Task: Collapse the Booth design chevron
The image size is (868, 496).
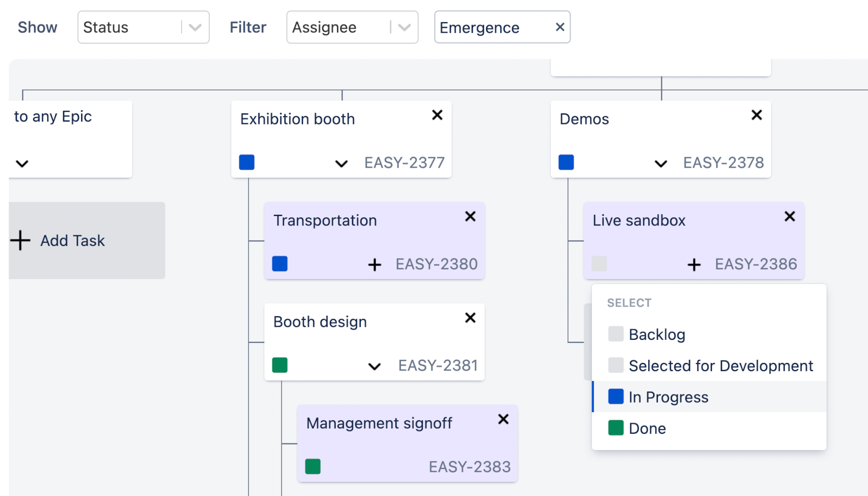Action: pyautogui.click(x=374, y=366)
